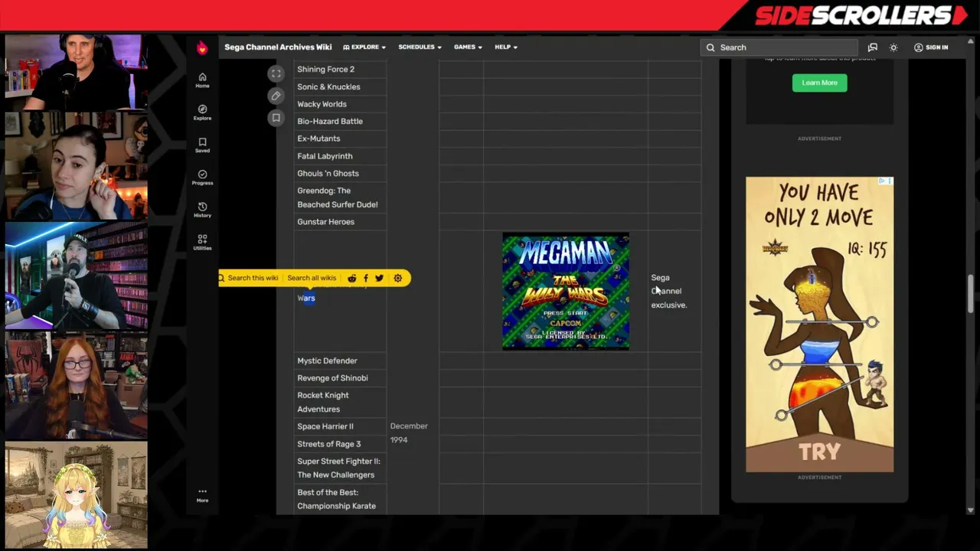Expand the Help dropdown menu
Image resolution: width=980 pixels, height=551 pixels.
pos(506,47)
